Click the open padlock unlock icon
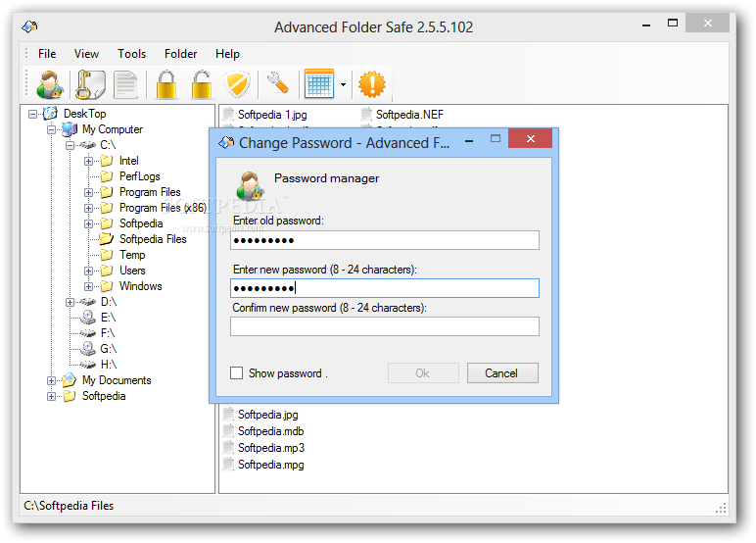The height and width of the screenshot is (543, 756). (x=202, y=84)
